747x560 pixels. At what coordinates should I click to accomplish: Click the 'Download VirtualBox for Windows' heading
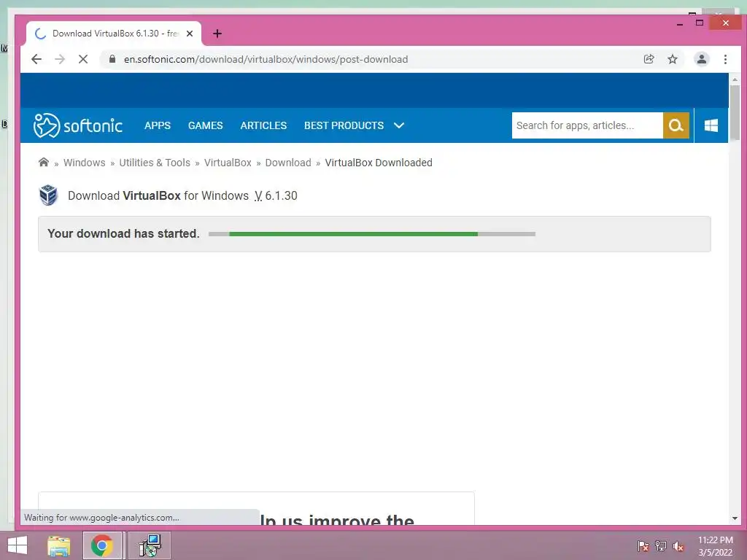tap(158, 195)
